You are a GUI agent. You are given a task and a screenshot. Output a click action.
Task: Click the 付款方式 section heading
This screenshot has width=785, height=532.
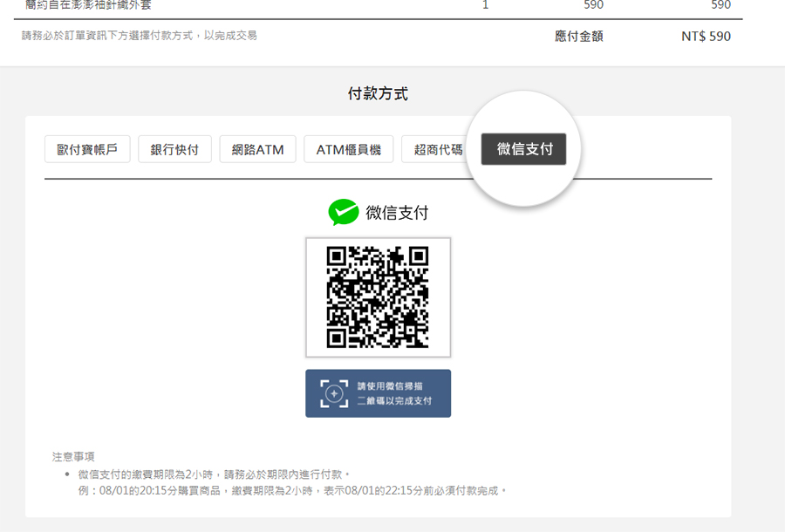(378, 93)
